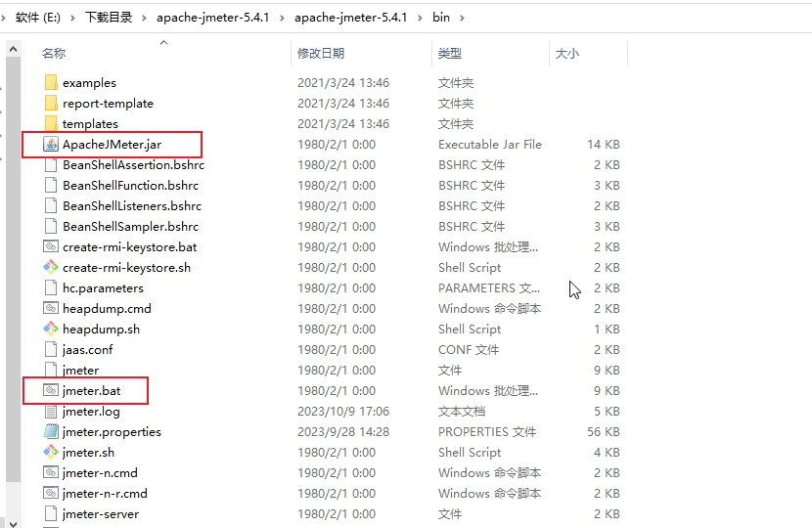This screenshot has height=528, width=812.
Task: Click the heapdump.cmd icon
Action: pyautogui.click(x=51, y=309)
